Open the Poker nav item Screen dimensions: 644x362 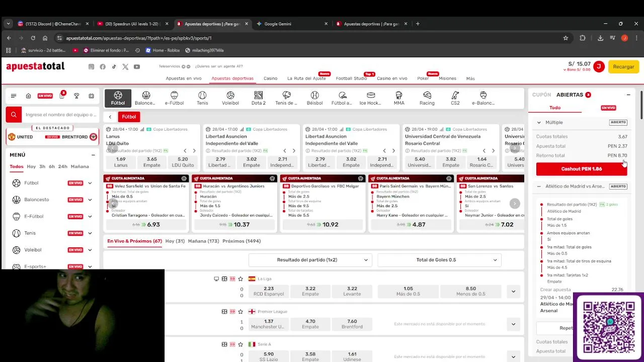(x=423, y=78)
